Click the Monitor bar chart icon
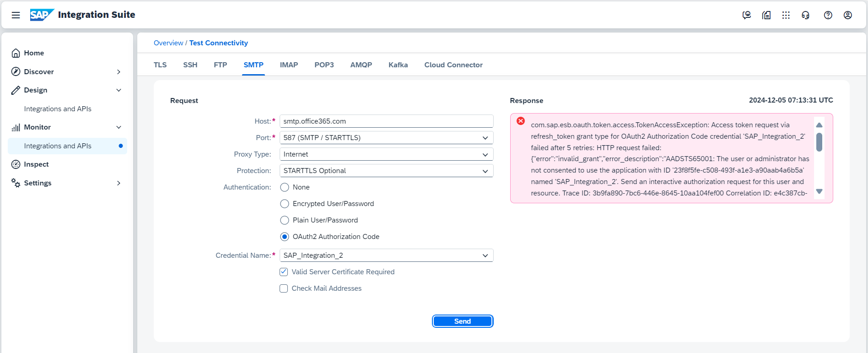This screenshot has width=868, height=353. pos(16,127)
